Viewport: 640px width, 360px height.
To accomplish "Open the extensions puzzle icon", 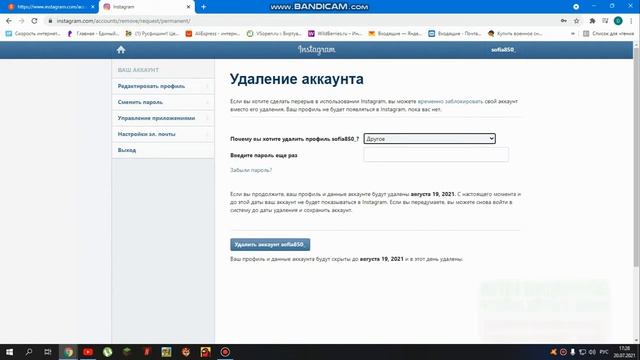I will pos(592,21).
